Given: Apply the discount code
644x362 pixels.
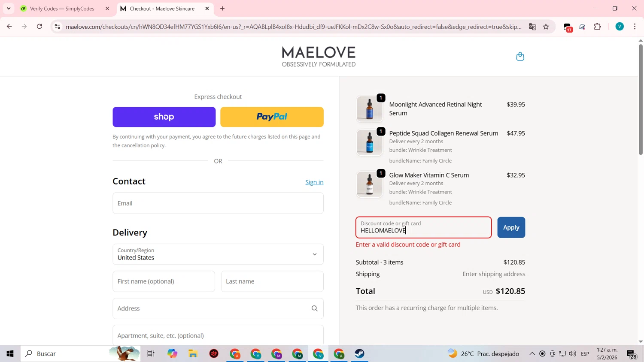Looking at the screenshot, I should coord(511,227).
